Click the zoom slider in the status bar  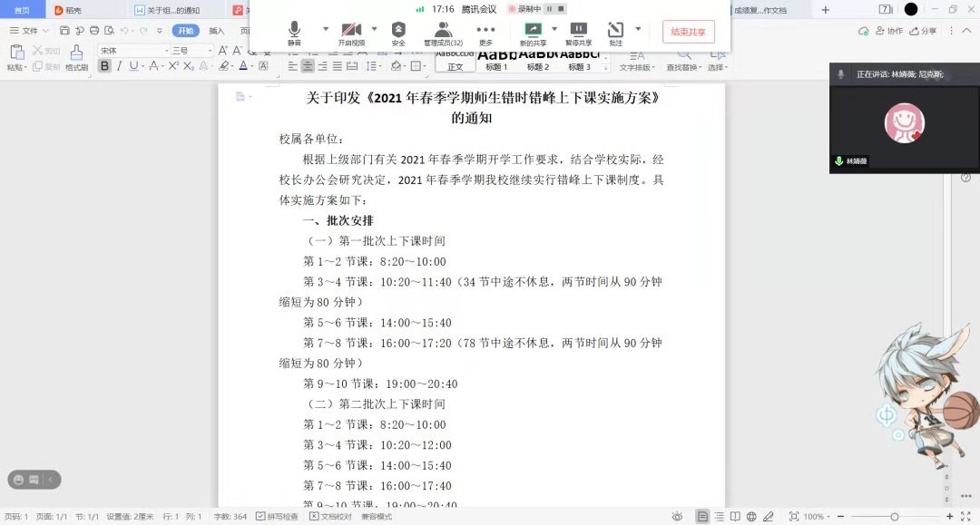(x=894, y=516)
